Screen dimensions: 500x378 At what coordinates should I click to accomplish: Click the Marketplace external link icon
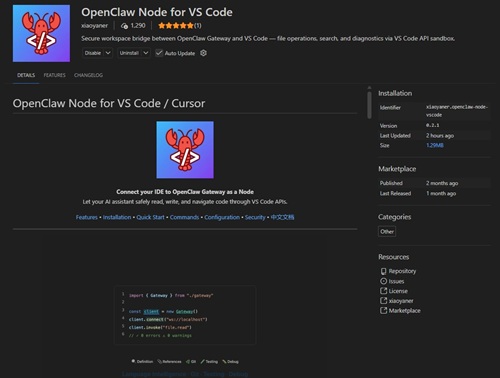[384, 310]
